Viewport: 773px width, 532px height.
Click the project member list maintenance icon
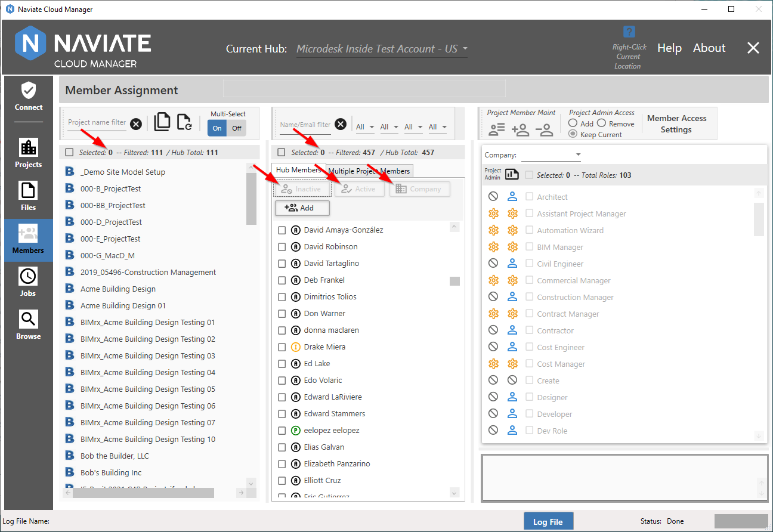[x=497, y=129]
